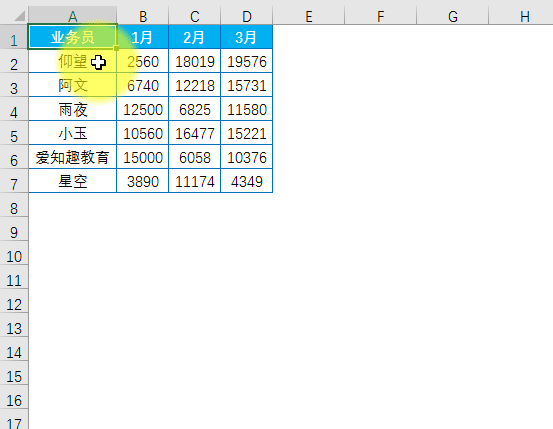Click the 3月 header cell

[x=247, y=37]
